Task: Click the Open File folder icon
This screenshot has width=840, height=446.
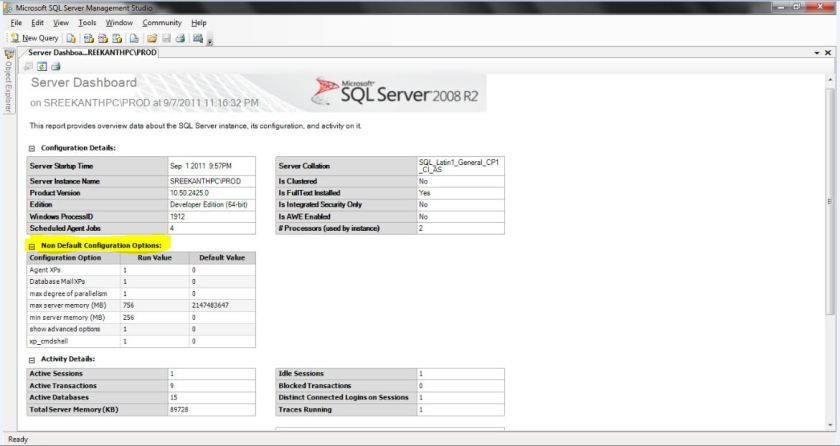Action: (x=151, y=37)
